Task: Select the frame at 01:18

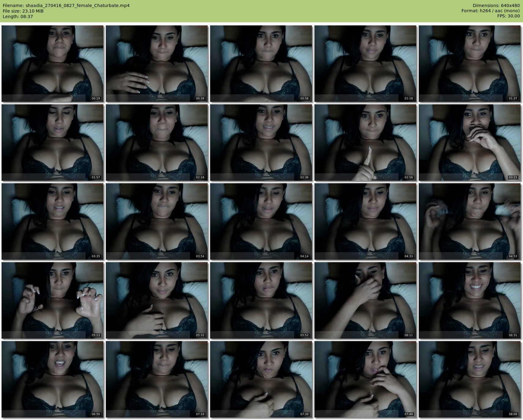Action: click(365, 64)
